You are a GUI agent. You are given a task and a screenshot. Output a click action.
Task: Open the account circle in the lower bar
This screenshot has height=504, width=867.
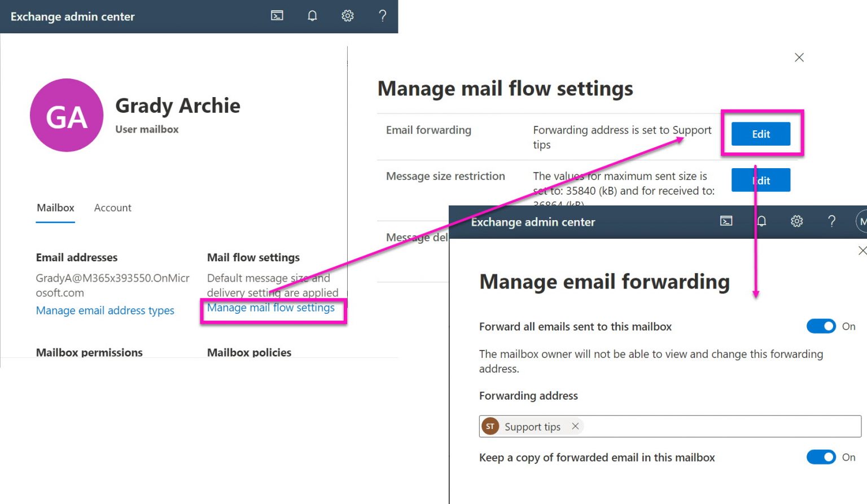tap(862, 221)
